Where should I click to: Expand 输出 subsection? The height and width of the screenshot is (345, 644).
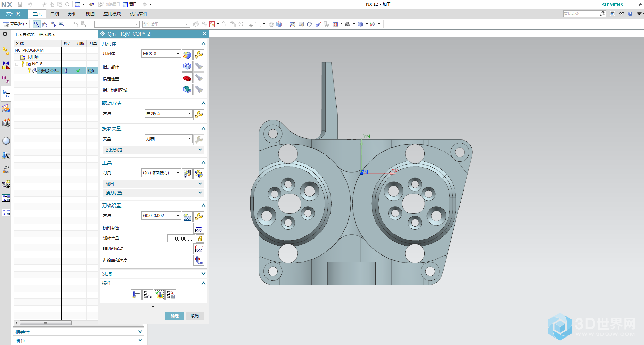pyautogui.click(x=154, y=184)
